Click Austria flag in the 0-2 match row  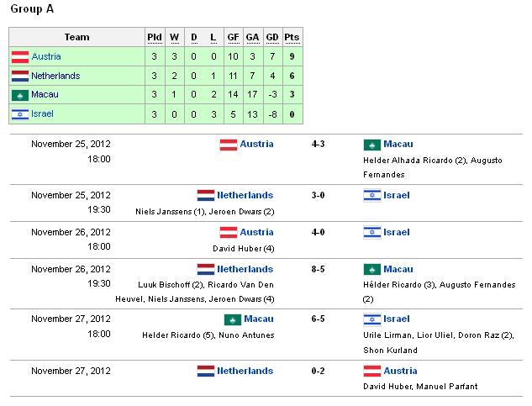(371, 371)
